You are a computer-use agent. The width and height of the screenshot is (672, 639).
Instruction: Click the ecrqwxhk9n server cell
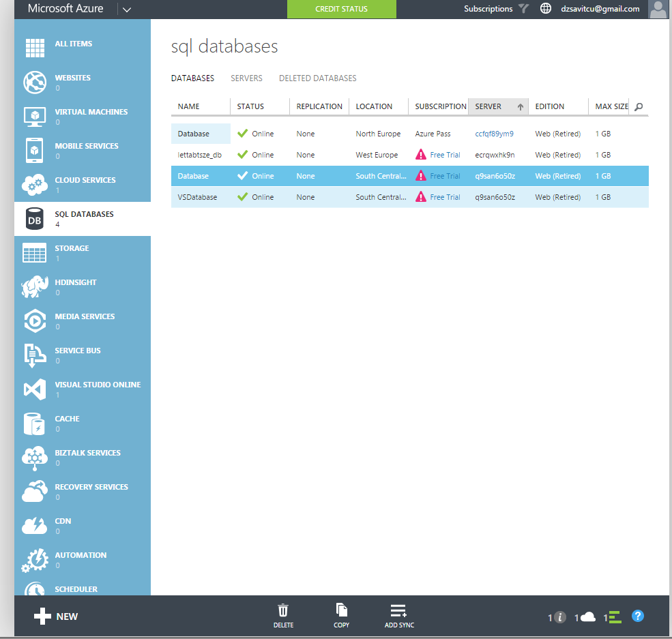pos(495,155)
